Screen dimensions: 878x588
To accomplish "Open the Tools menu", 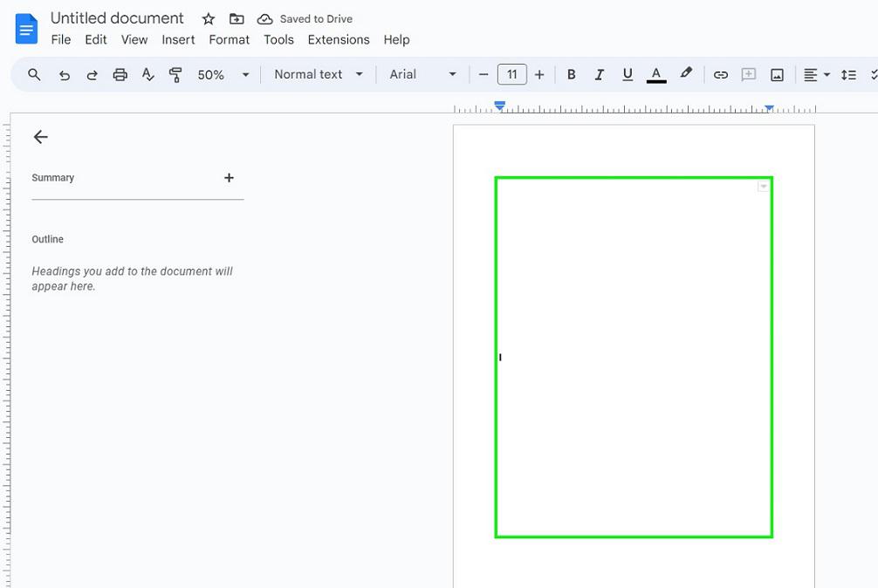I will click(x=279, y=40).
